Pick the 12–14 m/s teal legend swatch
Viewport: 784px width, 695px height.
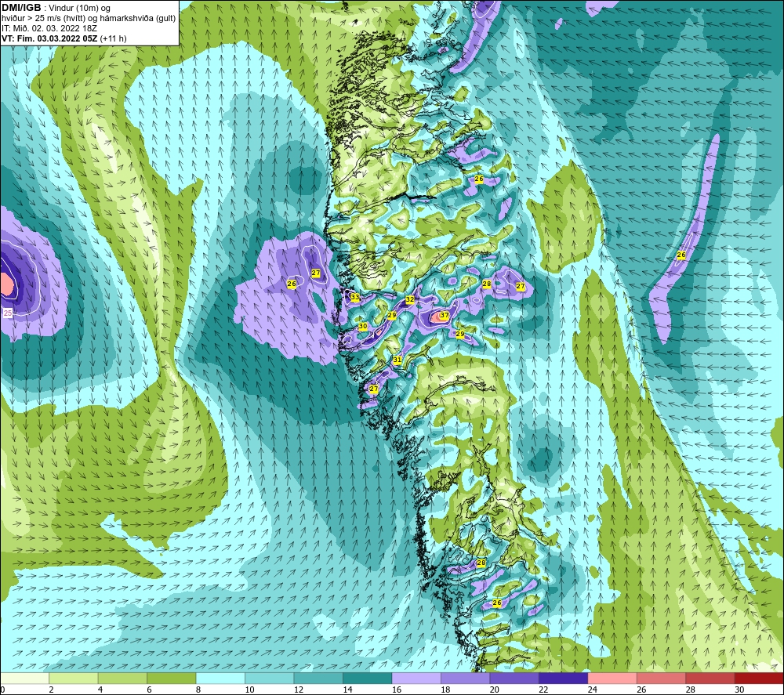click(318, 678)
